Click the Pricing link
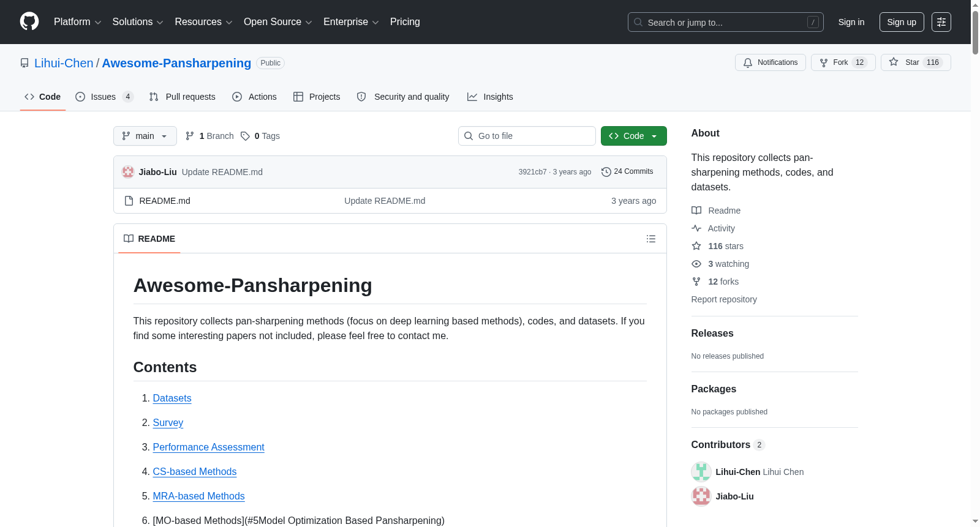Screen dimensions: 980x527 [x=405, y=22]
